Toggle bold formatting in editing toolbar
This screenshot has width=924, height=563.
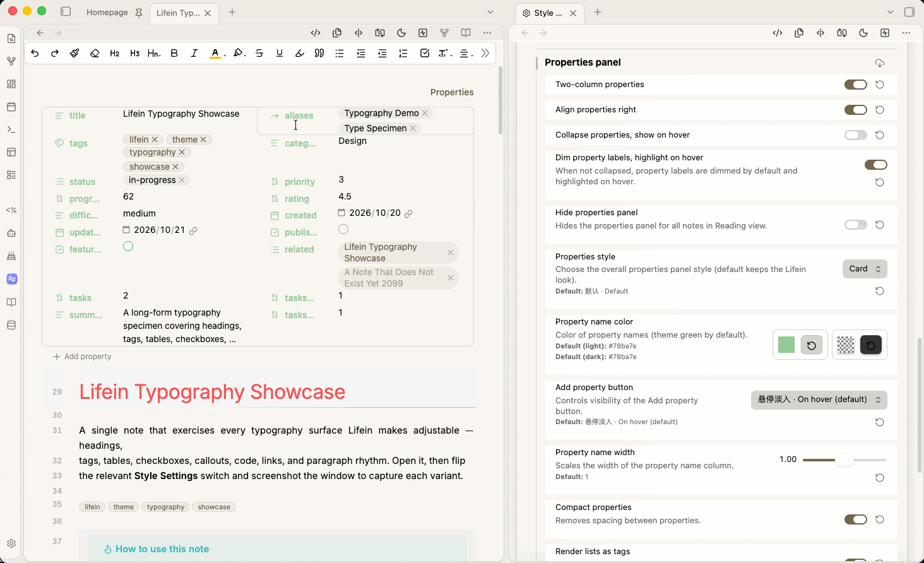pos(174,54)
